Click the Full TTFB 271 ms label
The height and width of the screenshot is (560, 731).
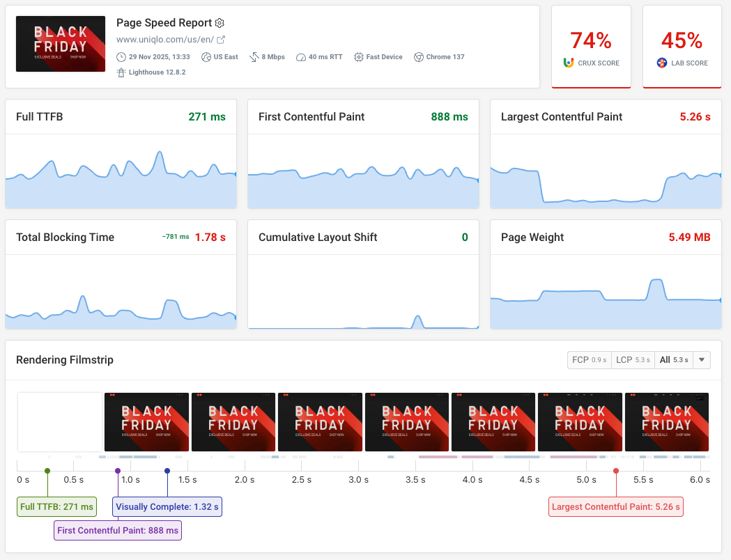[56, 506]
